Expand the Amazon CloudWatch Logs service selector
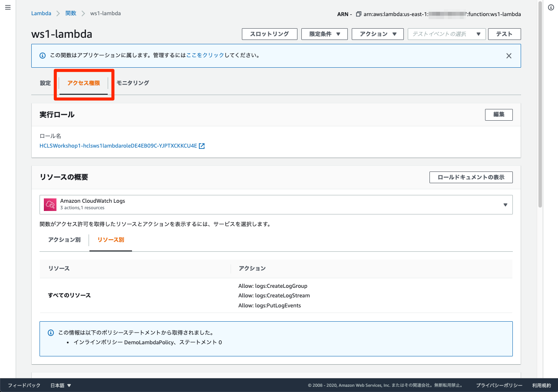The width and height of the screenshot is (558, 392). (x=276, y=204)
